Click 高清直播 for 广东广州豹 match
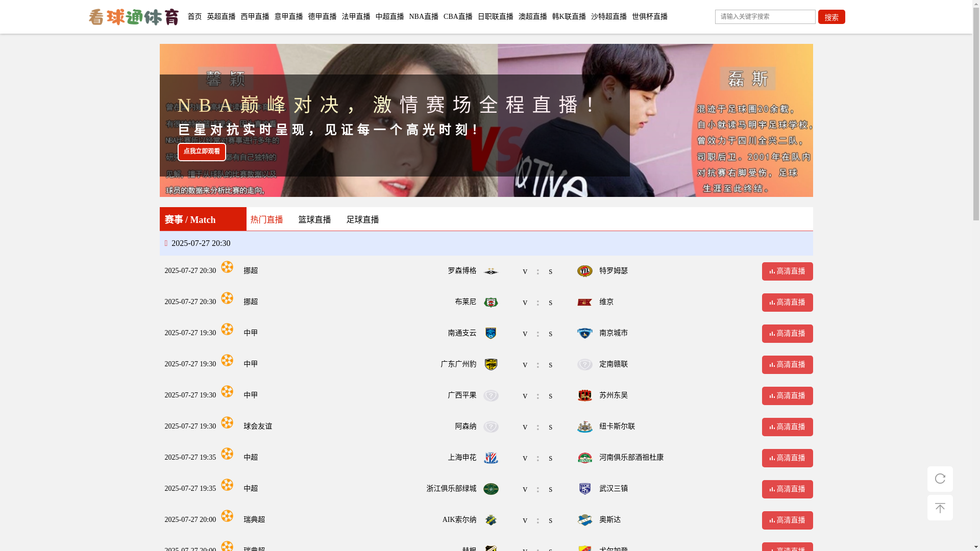Screen dimensions: 980x551 (787, 365)
